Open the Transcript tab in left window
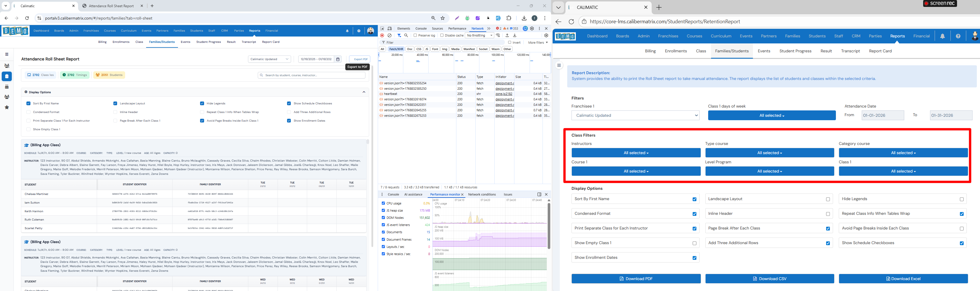Viewport: 980px width, 291px height. coord(248,42)
